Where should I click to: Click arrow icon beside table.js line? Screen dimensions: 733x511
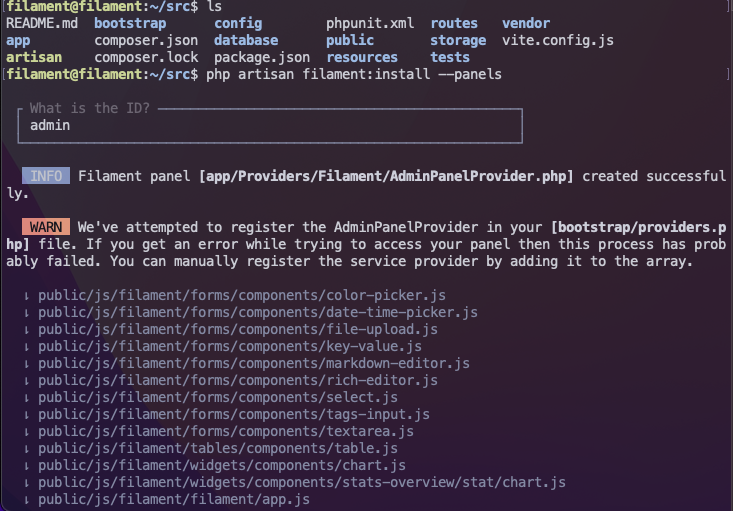27,449
